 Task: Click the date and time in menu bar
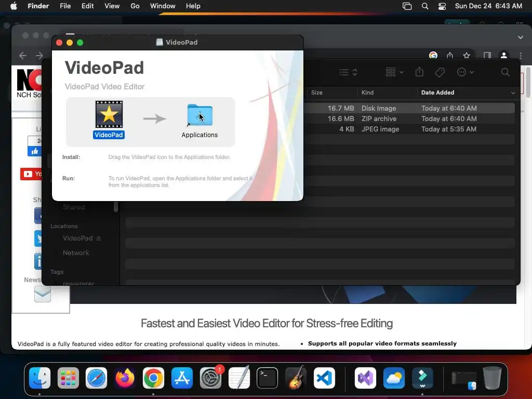488,6
